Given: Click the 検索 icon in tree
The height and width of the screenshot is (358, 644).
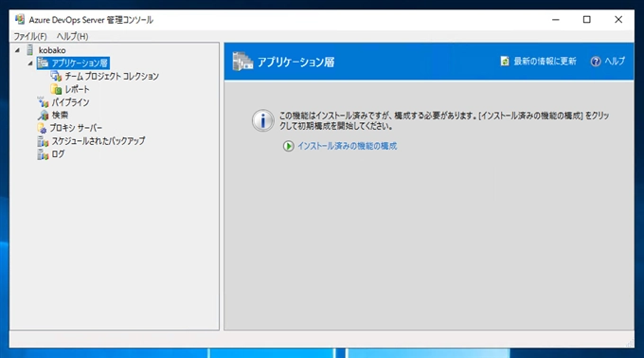Looking at the screenshot, I should (43, 116).
